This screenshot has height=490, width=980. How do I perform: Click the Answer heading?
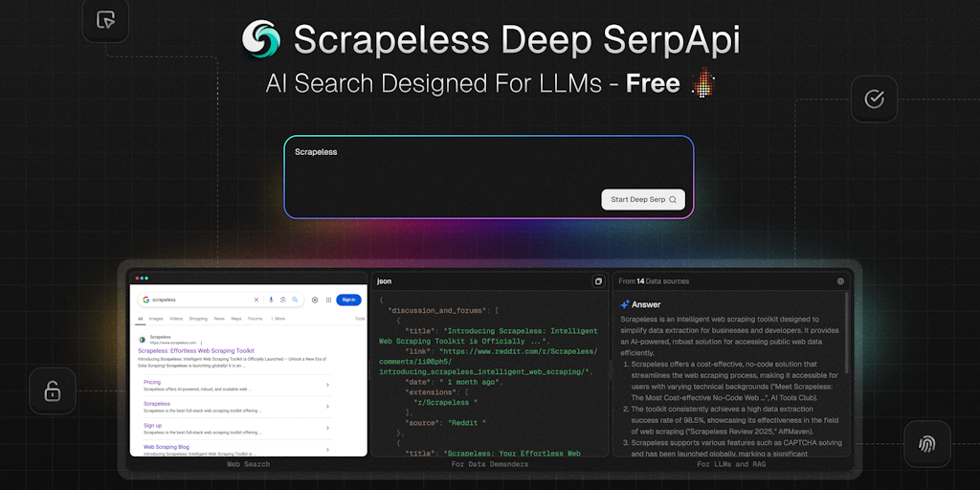tap(646, 304)
